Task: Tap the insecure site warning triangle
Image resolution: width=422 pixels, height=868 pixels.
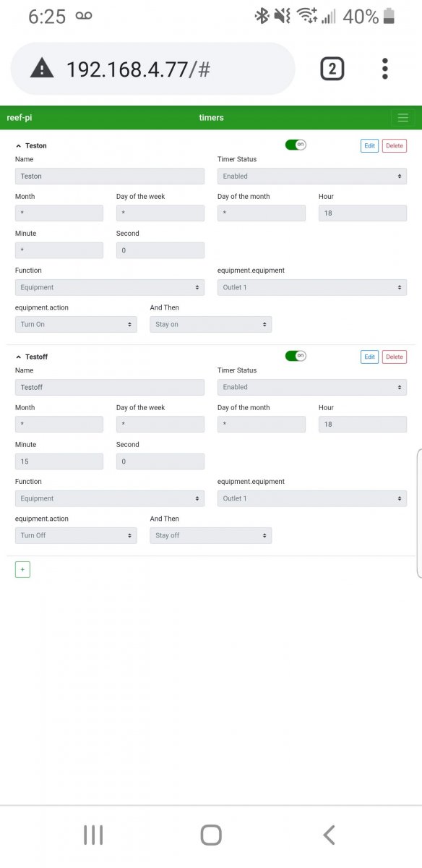Action: [42, 69]
